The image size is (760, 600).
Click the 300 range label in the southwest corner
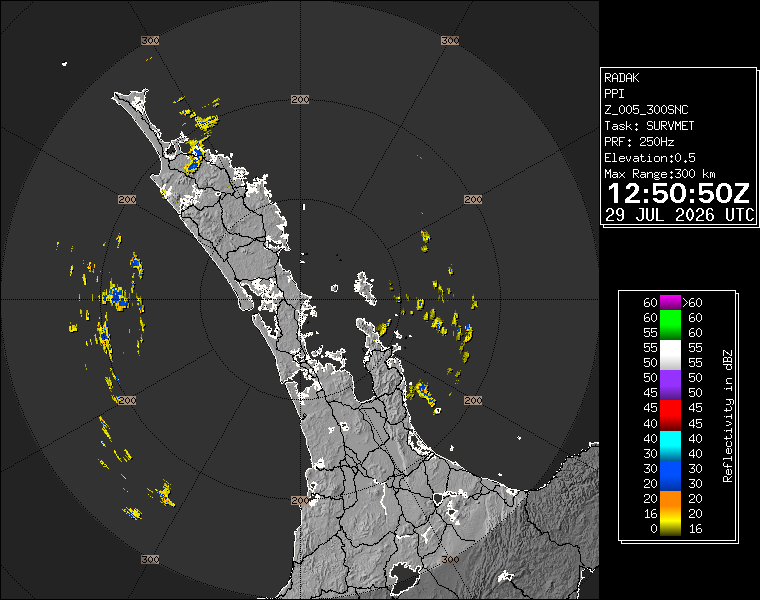150,559
